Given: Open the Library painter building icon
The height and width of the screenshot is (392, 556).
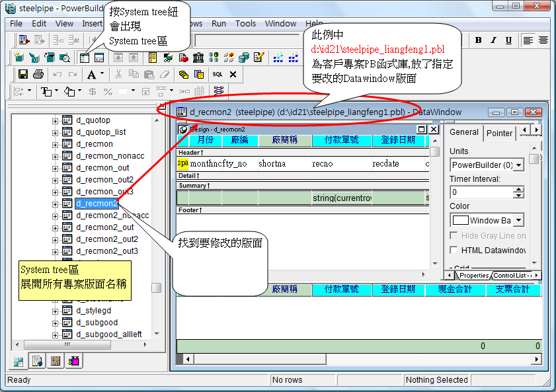Looking at the screenshot, I should pyautogui.click(x=198, y=58).
